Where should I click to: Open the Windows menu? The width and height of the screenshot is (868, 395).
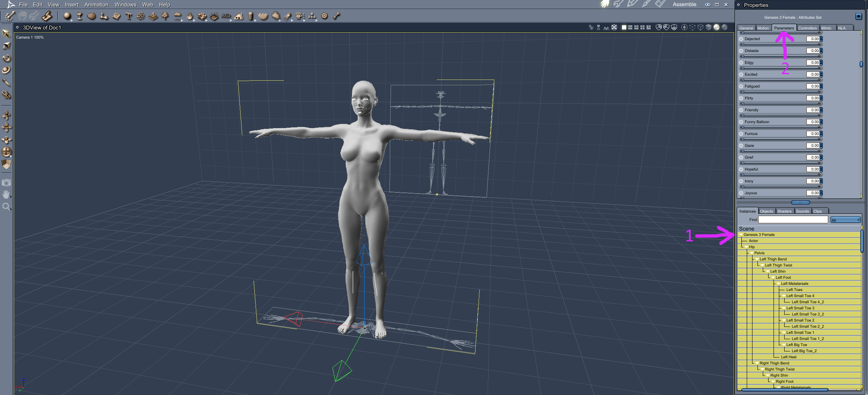pos(125,5)
